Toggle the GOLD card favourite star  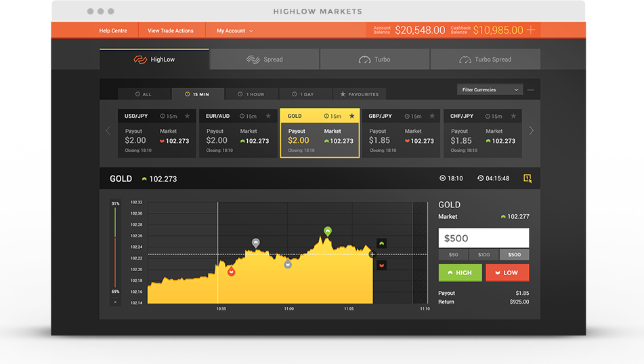pos(351,116)
